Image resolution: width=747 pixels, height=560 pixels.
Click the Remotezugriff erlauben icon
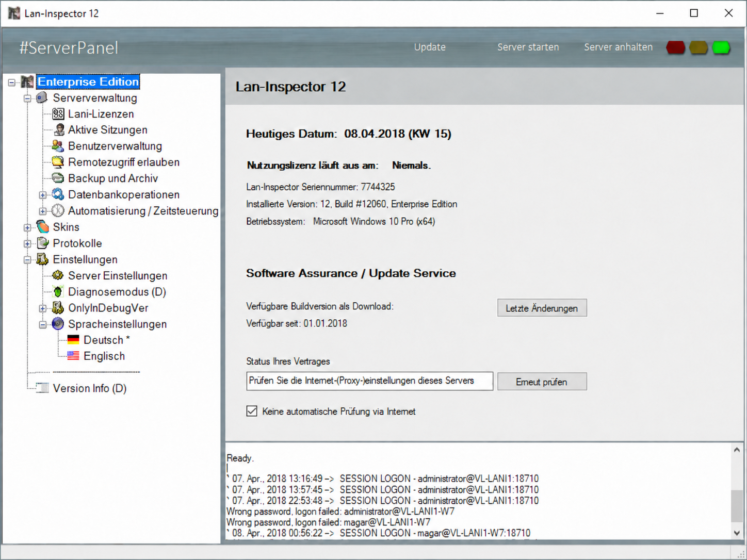[x=58, y=162]
